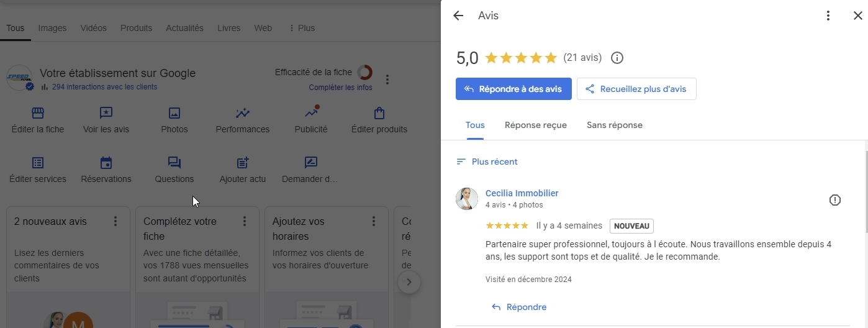This screenshot has width=868, height=328.
Task: Click Il y a 4 semaines timestamp
Action: [x=569, y=226]
